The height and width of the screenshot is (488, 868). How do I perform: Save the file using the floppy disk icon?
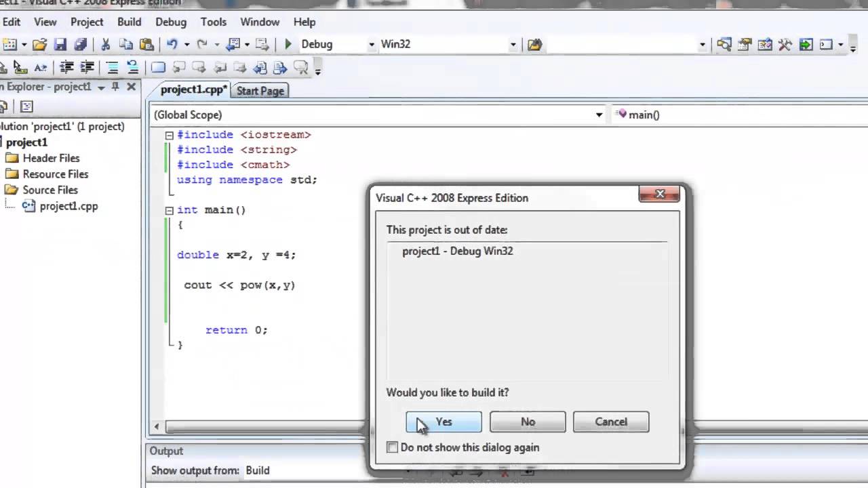point(60,45)
